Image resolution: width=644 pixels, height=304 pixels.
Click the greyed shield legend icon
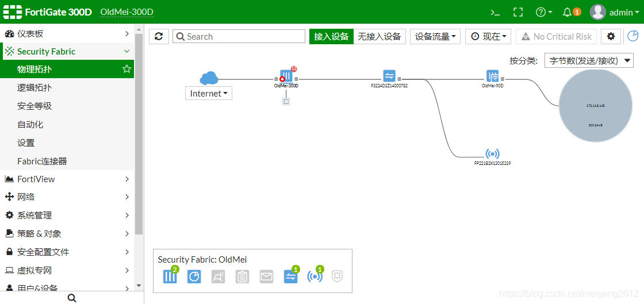tap(337, 276)
